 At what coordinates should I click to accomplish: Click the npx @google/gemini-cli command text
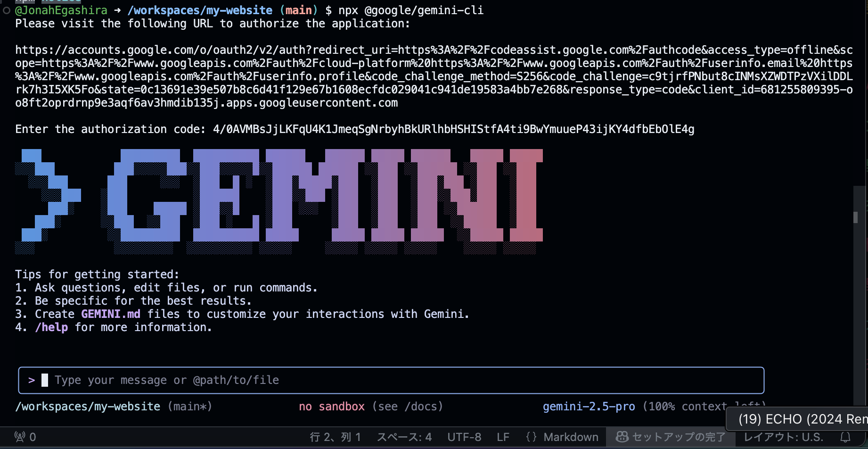pos(411,10)
